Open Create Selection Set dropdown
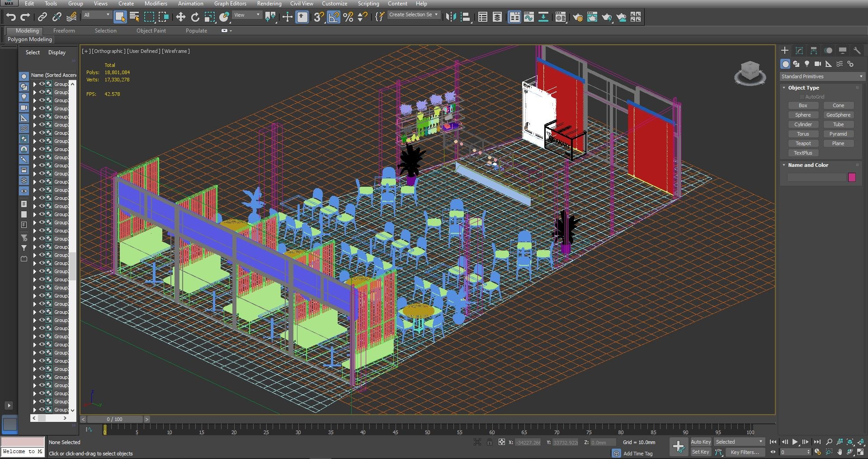Viewport: 868px width, 459px height. 413,15
